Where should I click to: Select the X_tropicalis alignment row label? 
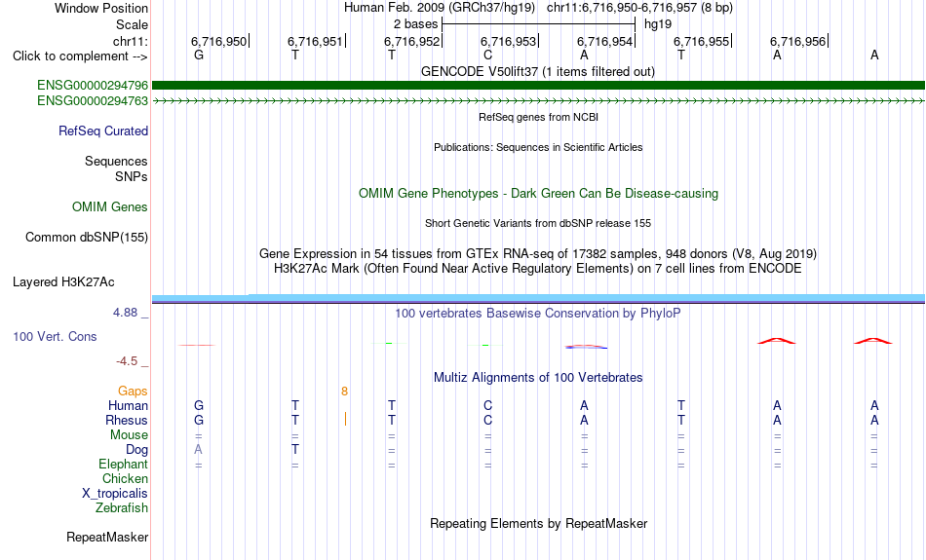[x=115, y=494]
